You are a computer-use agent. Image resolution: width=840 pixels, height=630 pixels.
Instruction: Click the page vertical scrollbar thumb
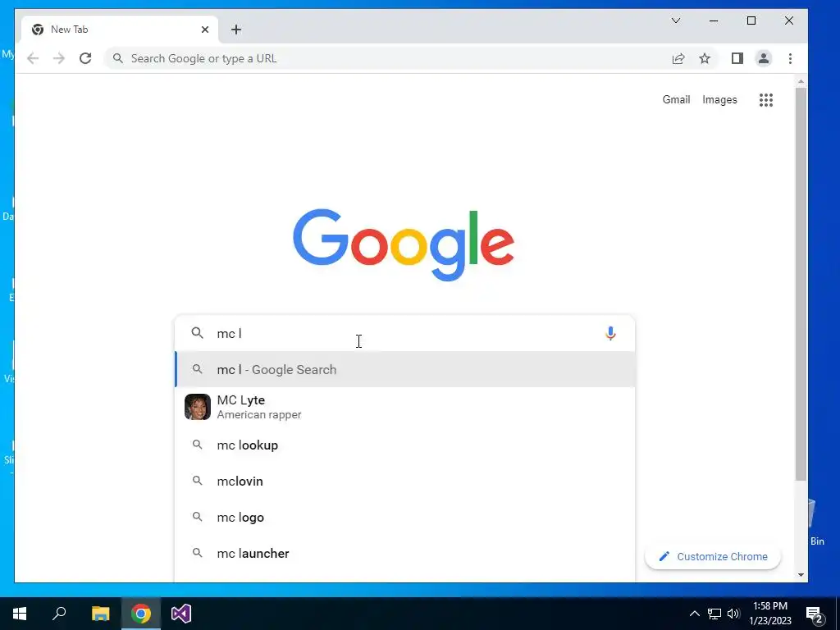(x=801, y=284)
